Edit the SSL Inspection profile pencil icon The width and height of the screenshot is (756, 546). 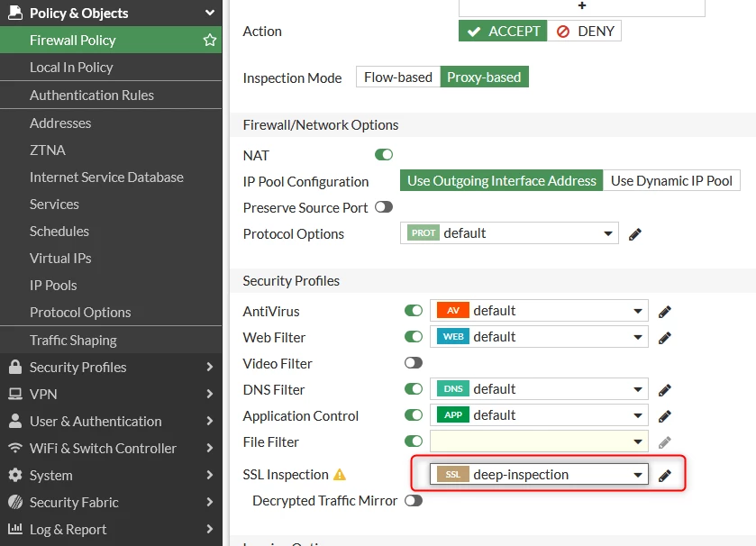[x=665, y=476]
